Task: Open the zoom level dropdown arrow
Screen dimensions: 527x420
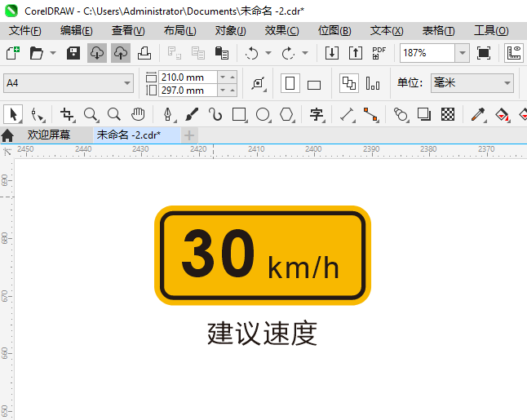Action: point(463,53)
